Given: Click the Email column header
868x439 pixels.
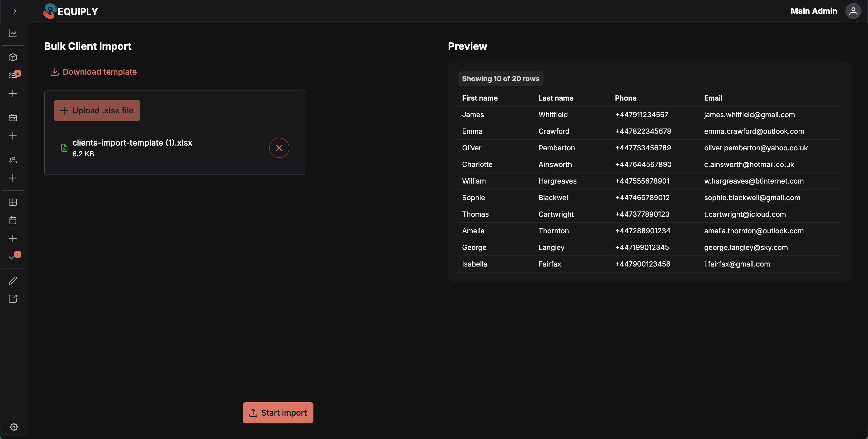Looking at the screenshot, I should point(713,98).
